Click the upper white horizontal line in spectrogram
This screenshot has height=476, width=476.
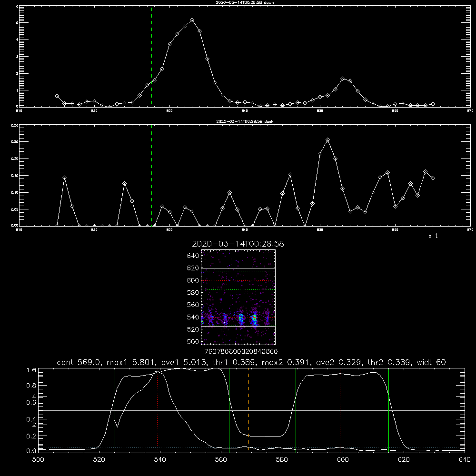click(x=238, y=268)
